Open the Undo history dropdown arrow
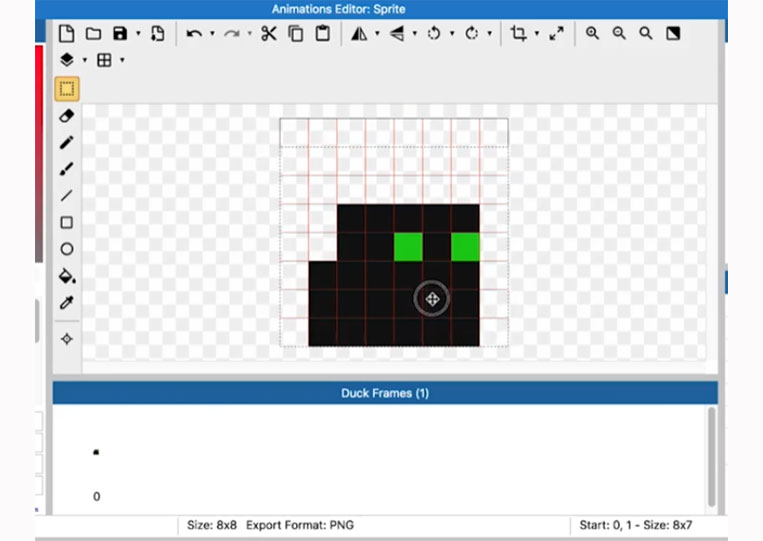 pyautogui.click(x=212, y=34)
